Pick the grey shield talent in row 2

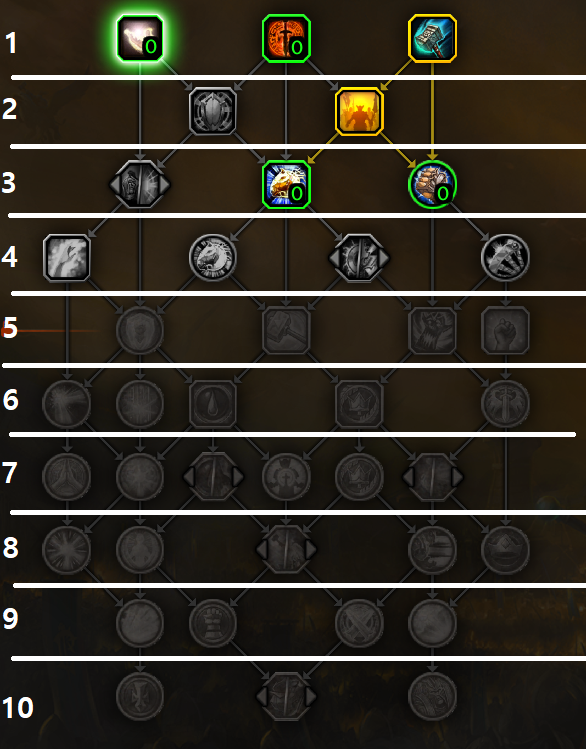(x=213, y=111)
